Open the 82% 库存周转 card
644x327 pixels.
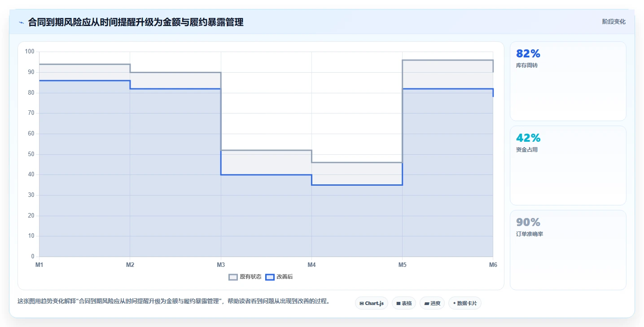pyautogui.click(x=568, y=81)
